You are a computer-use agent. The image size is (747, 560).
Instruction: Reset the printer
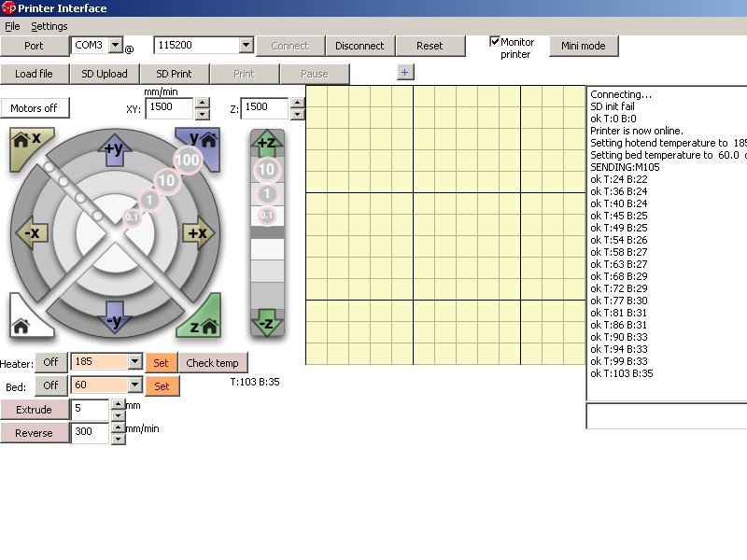(x=430, y=46)
